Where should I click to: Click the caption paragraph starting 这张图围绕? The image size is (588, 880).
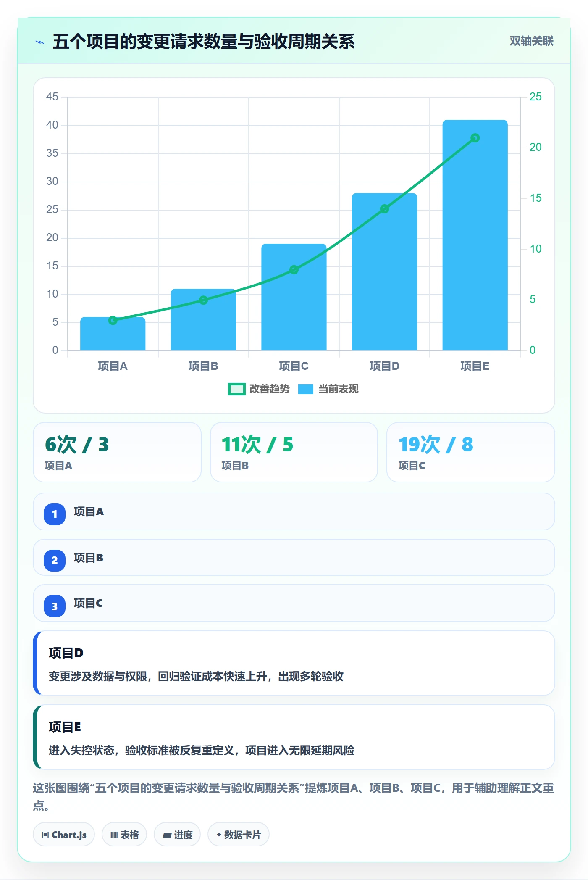(x=294, y=797)
